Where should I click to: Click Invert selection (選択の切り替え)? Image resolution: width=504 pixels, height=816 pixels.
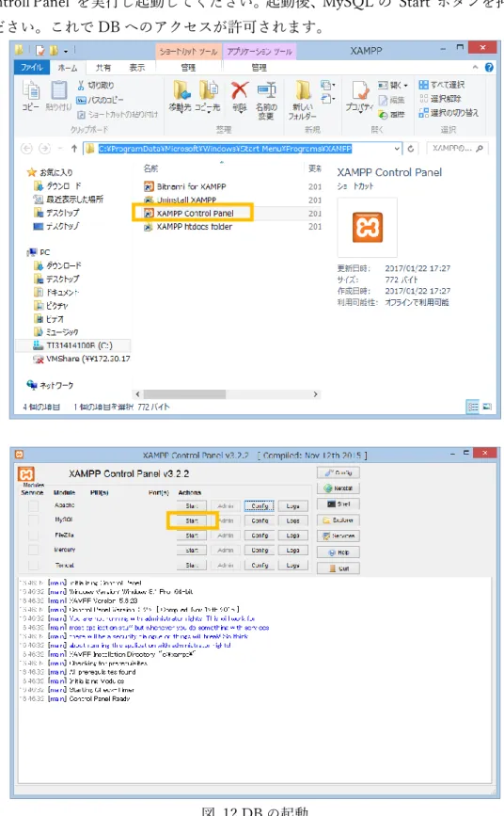click(449, 112)
